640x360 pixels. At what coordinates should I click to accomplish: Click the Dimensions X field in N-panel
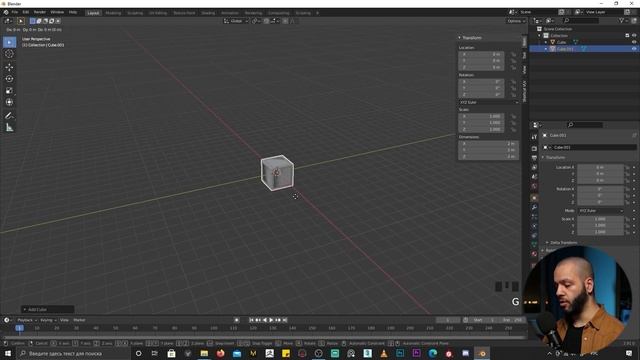pyautogui.click(x=488, y=144)
